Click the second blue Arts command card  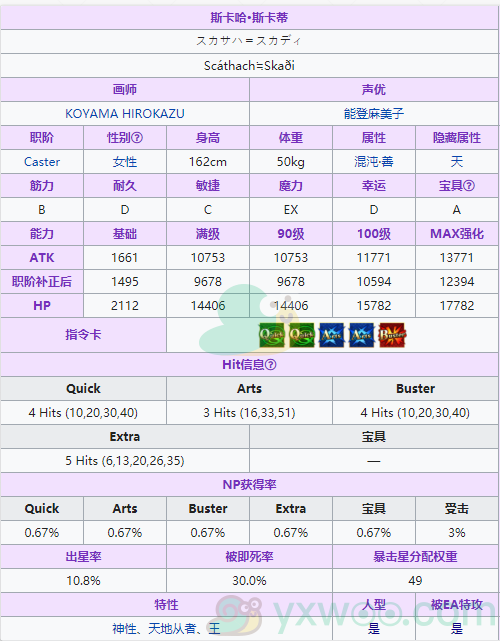tap(362, 335)
